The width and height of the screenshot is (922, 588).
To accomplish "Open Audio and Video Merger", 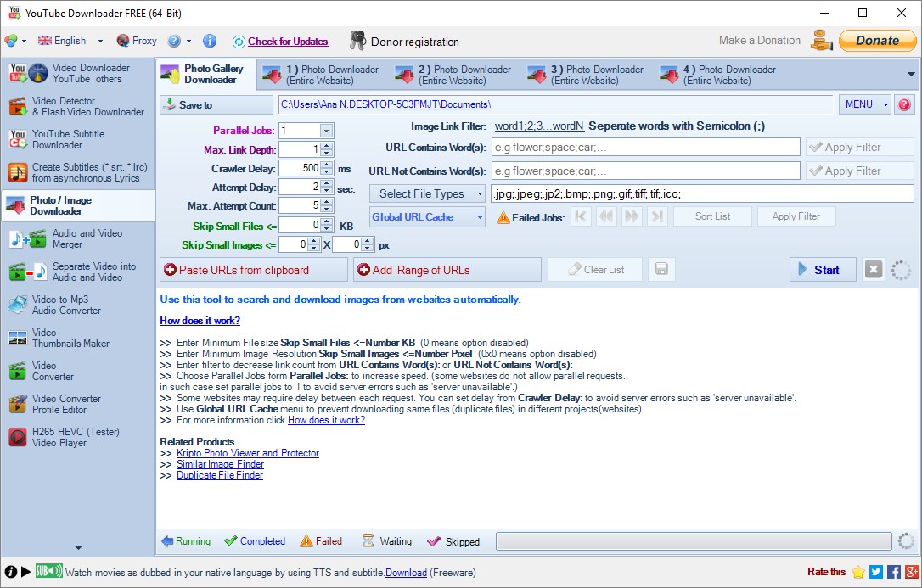I will (77, 238).
